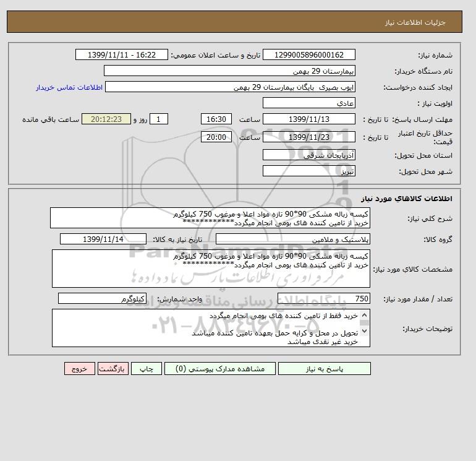Click the deadline time field 16:30

[x=216, y=119]
